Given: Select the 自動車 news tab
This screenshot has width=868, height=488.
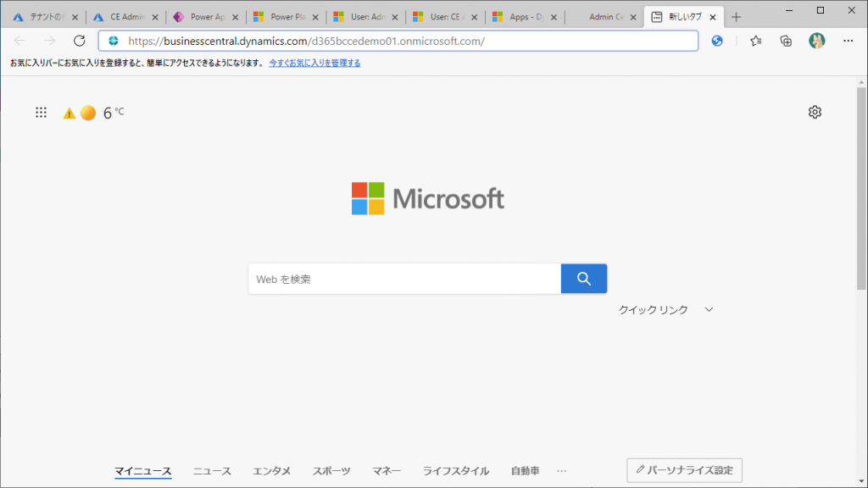Looking at the screenshot, I should tap(525, 471).
